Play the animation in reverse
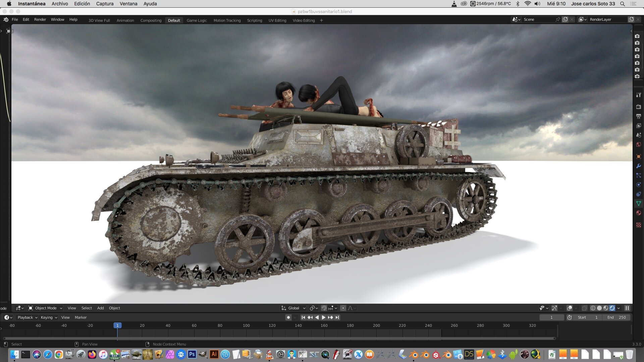The width and height of the screenshot is (644, 362). coord(317,317)
